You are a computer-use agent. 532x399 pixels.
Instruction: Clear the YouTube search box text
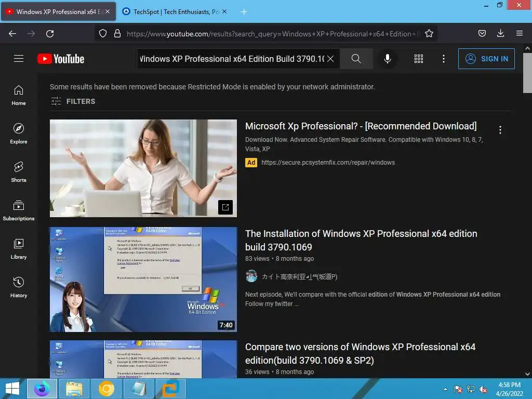330,59
